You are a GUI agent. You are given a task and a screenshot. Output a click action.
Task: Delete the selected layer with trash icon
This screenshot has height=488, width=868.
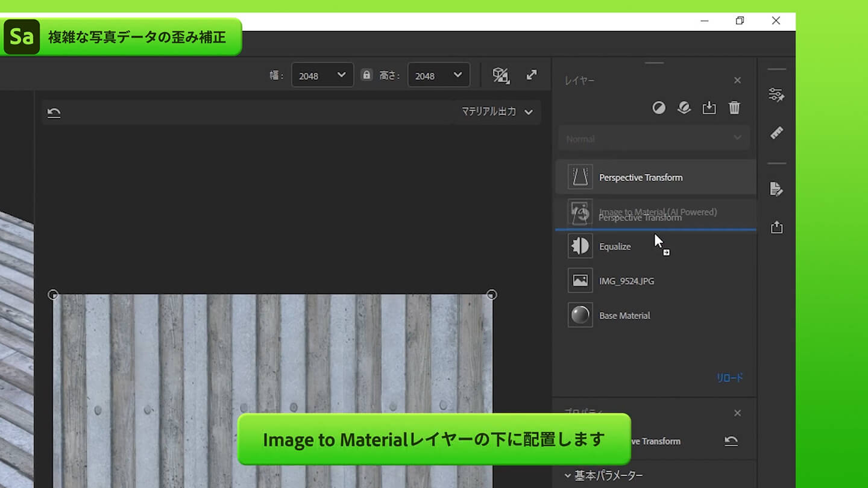(734, 108)
